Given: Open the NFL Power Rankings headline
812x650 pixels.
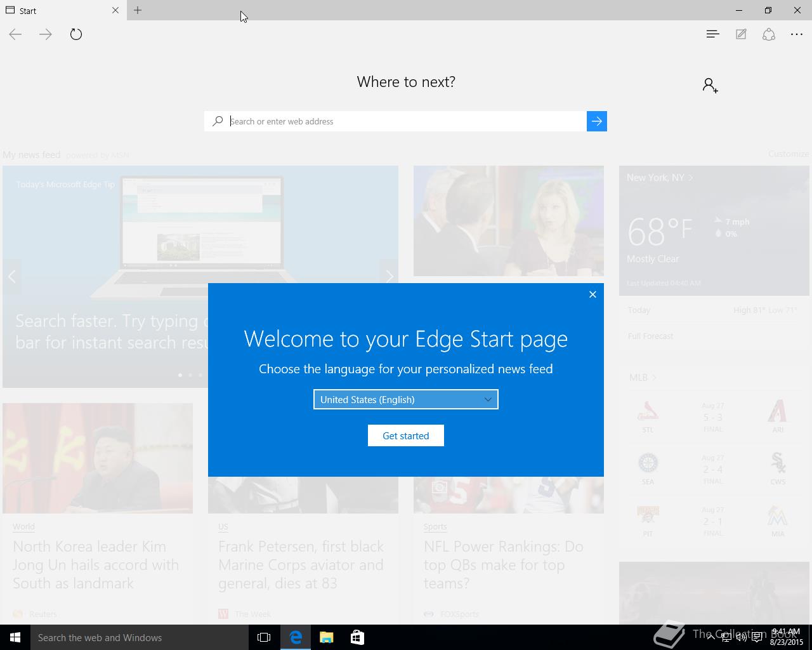Looking at the screenshot, I should (504, 565).
